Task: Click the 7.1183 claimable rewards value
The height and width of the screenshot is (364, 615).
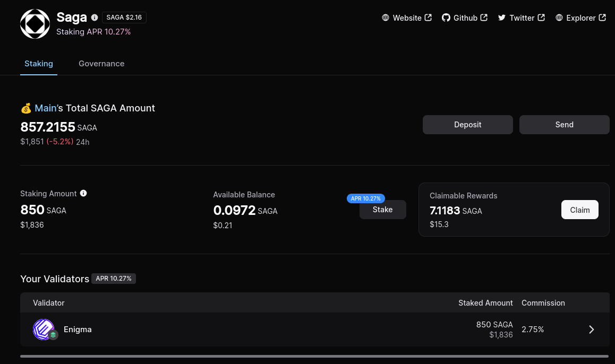Action: [445, 211]
